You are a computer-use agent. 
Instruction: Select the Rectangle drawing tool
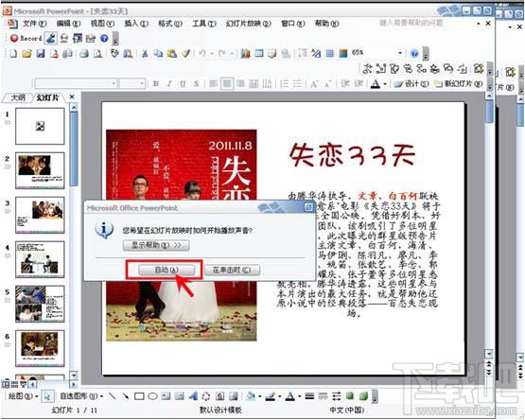[x=139, y=396]
